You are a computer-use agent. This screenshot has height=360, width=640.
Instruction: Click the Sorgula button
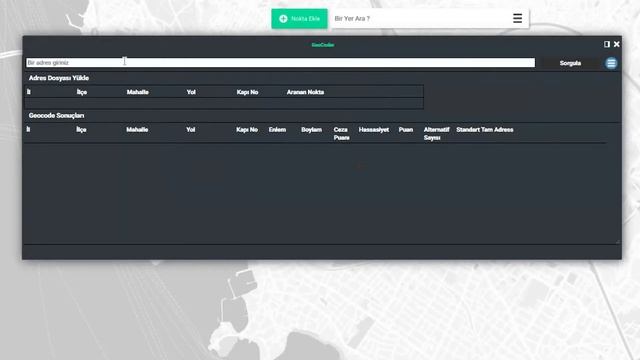click(570, 63)
